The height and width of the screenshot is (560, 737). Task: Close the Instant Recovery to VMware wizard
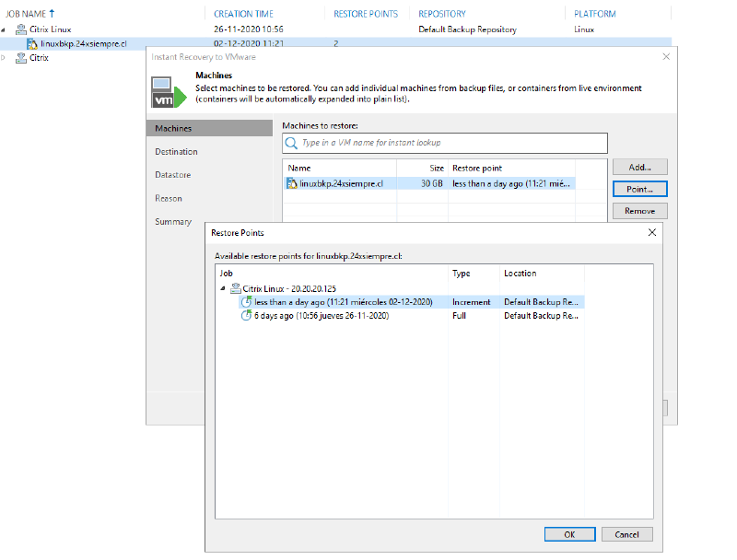666,57
